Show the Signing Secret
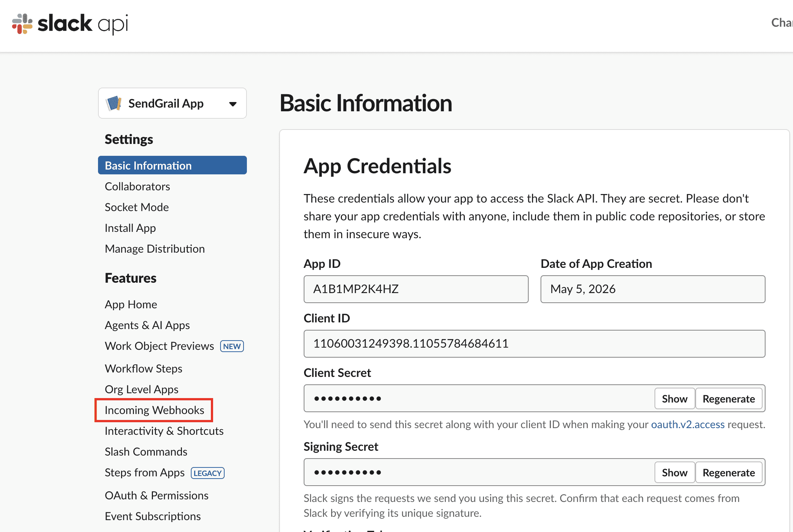This screenshot has height=532, width=793. 674,473
